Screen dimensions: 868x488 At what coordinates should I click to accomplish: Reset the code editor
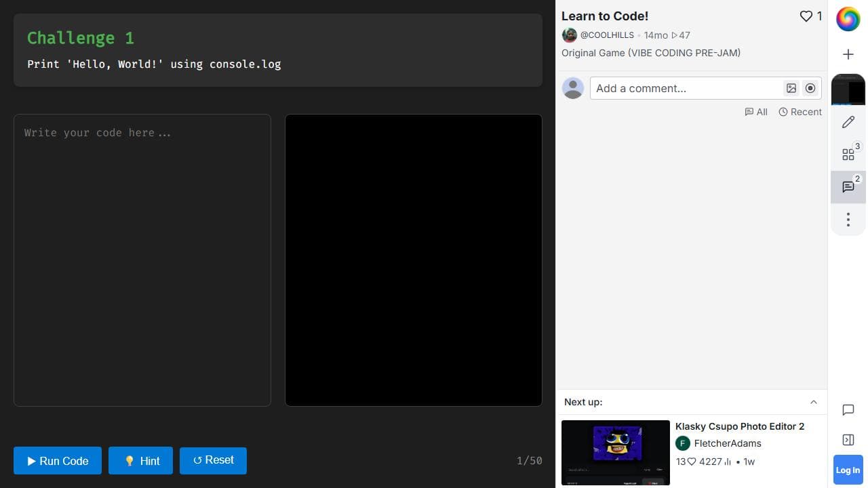(213, 461)
